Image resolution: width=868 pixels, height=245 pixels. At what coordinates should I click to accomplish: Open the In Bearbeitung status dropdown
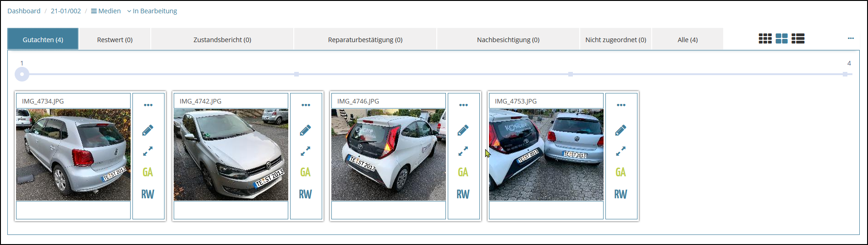click(x=152, y=11)
